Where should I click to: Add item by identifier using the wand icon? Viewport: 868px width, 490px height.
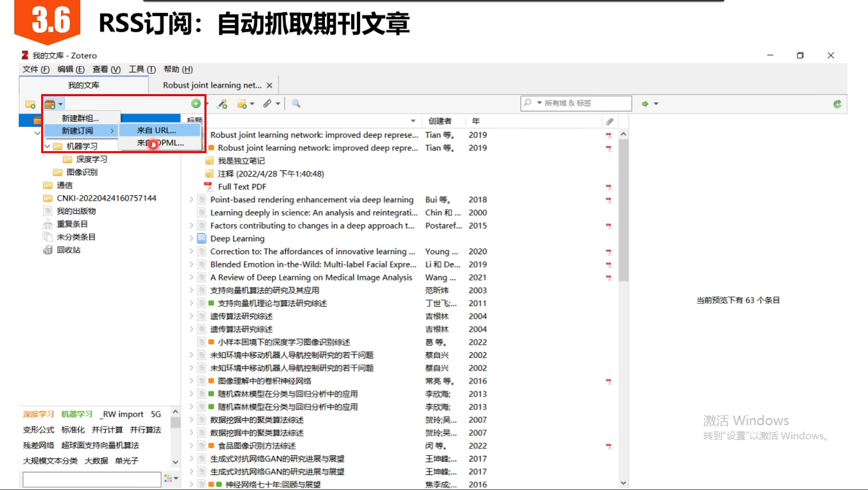tap(222, 104)
